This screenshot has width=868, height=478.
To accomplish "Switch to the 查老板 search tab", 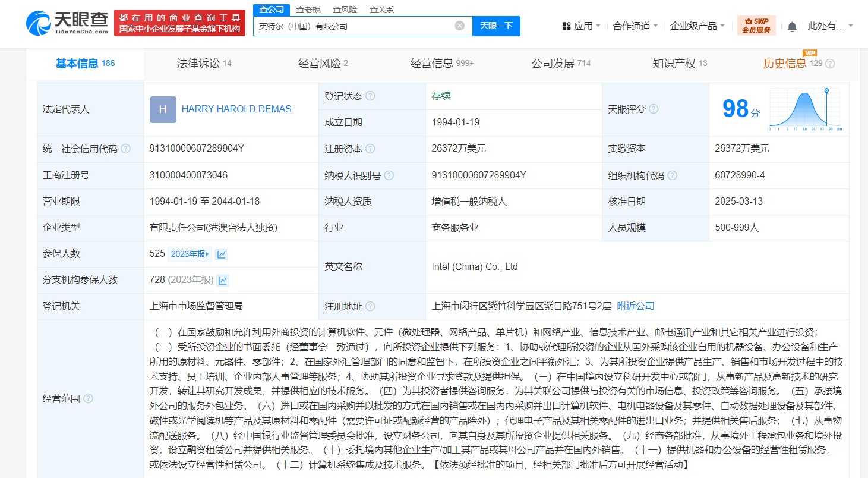I will click(308, 10).
